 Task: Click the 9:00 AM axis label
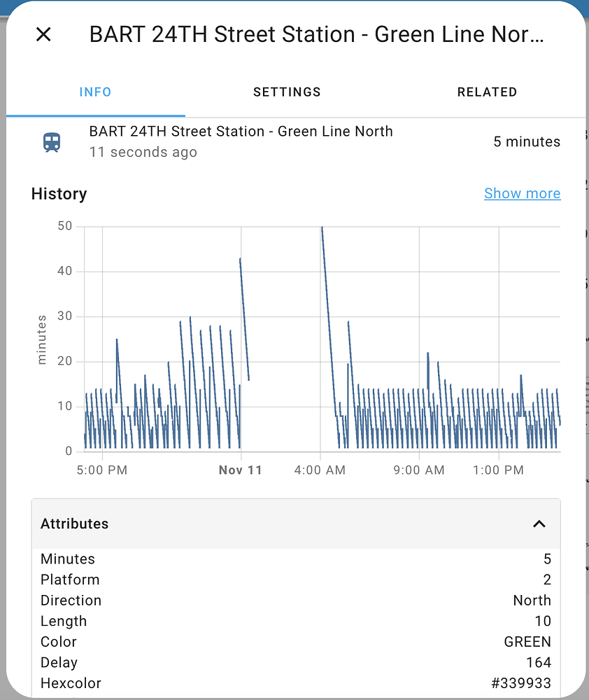pyautogui.click(x=419, y=470)
